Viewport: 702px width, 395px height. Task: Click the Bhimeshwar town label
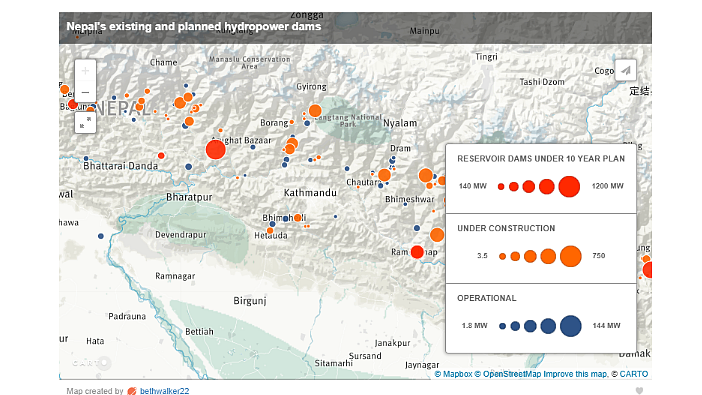tap(410, 199)
